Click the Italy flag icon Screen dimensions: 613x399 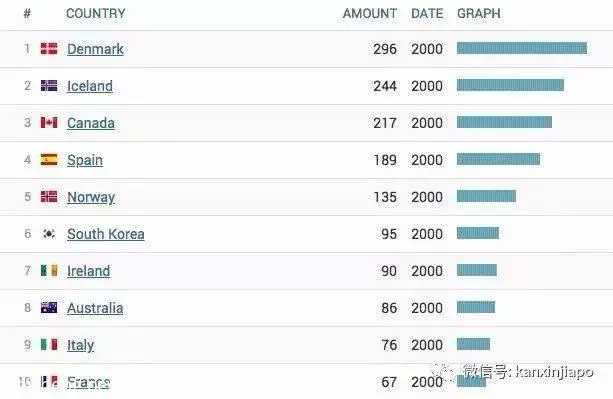pyautogui.click(x=49, y=344)
